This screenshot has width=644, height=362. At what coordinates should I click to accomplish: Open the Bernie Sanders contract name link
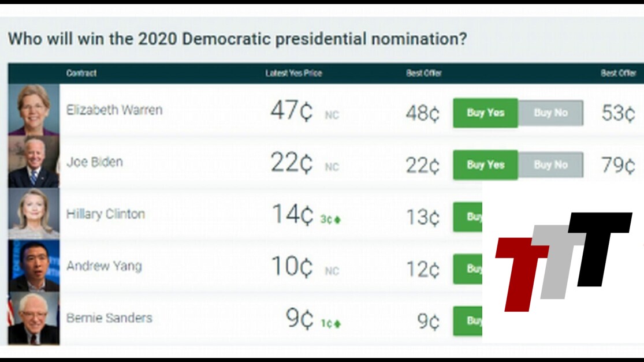[x=109, y=318]
